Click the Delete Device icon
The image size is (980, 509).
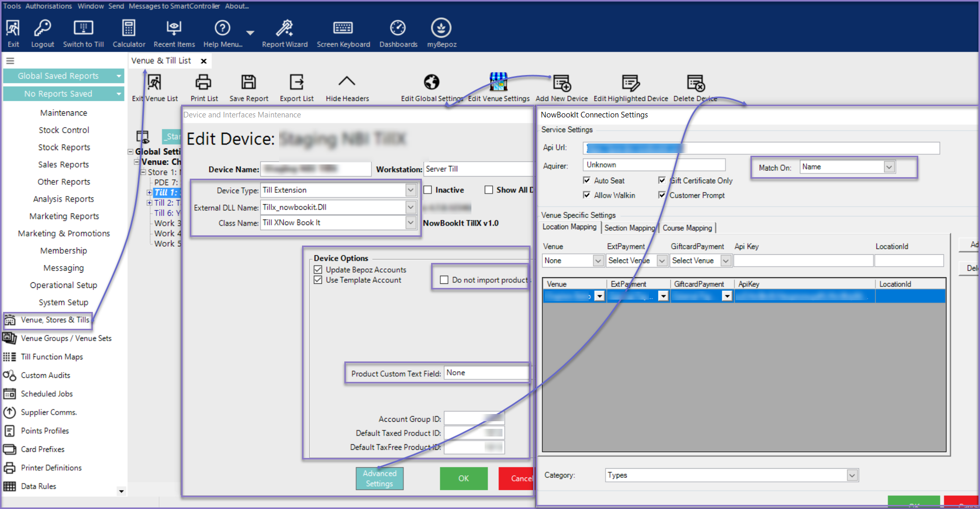696,83
